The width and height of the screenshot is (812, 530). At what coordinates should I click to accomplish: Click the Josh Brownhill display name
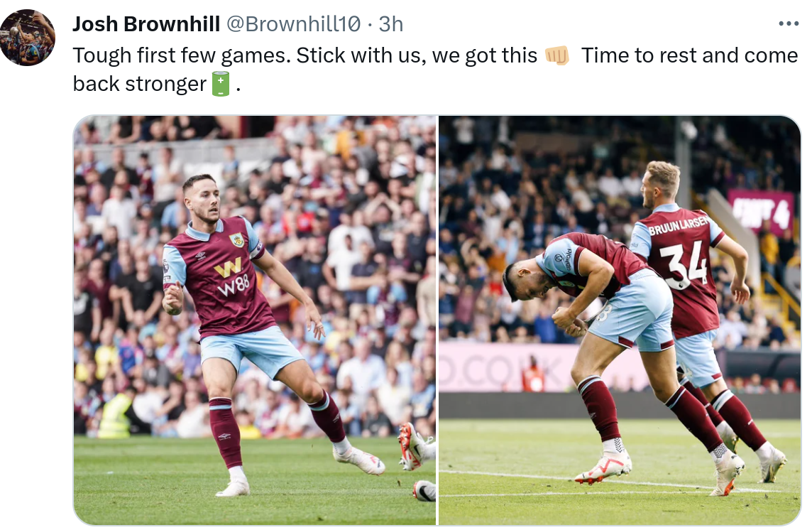pos(146,24)
